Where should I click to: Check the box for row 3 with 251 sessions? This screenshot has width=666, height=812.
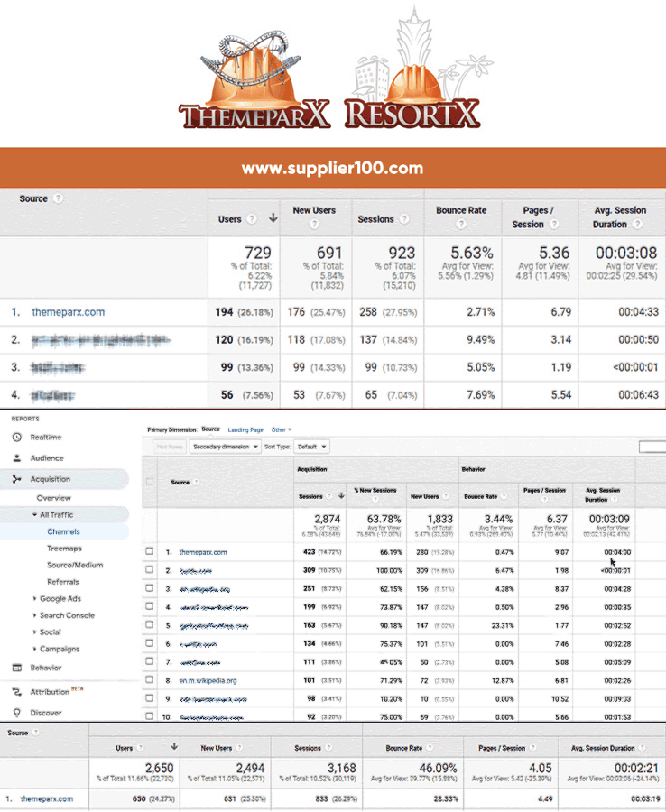(x=150, y=587)
